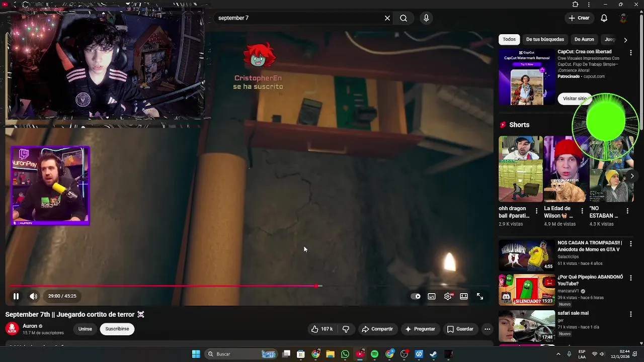Toggle the autoplay switch in the player
The height and width of the screenshot is (362, 644).
click(416, 297)
